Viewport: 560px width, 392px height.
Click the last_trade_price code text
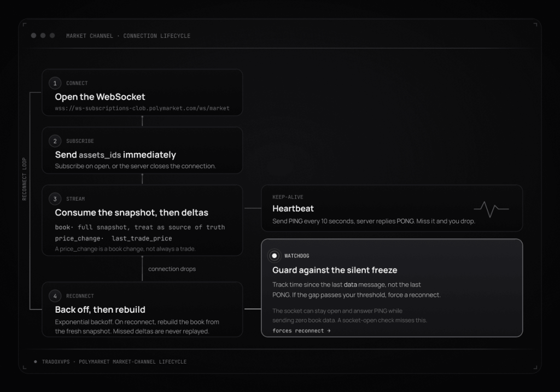(x=142, y=238)
